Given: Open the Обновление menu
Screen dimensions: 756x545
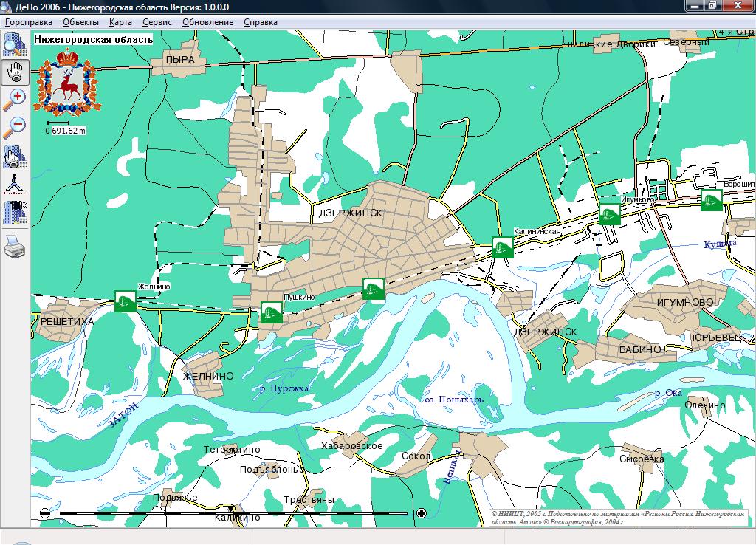Looking at the screenshot, I should [207, 22].
